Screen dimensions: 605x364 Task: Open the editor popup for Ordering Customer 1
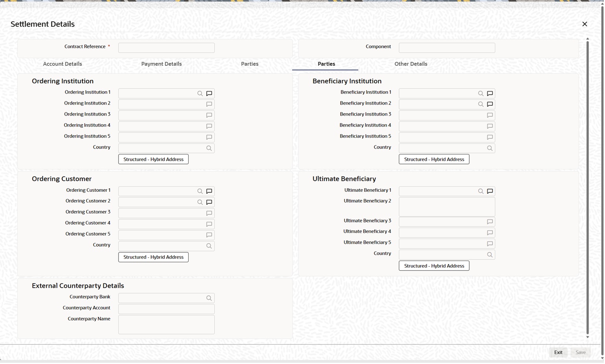pos(209,191)
